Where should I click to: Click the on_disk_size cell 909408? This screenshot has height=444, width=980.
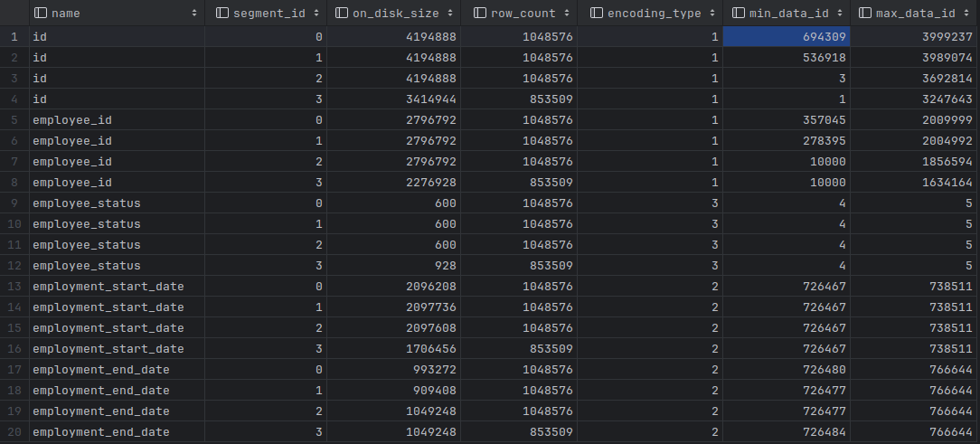tap(393, 391)
